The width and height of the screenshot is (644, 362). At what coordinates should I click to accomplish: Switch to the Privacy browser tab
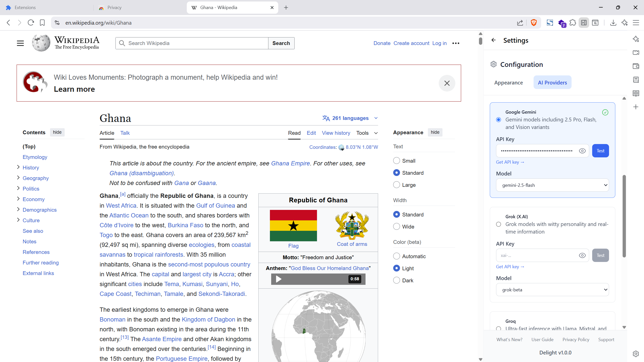pyautogui.click(x=114, y=8)
